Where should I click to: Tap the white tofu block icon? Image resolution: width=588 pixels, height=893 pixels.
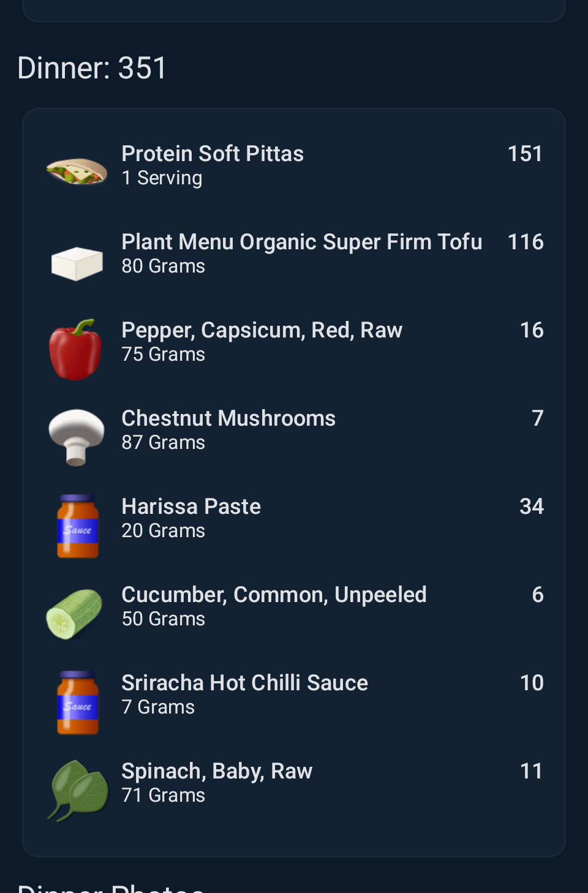click(x=77, y=263)
